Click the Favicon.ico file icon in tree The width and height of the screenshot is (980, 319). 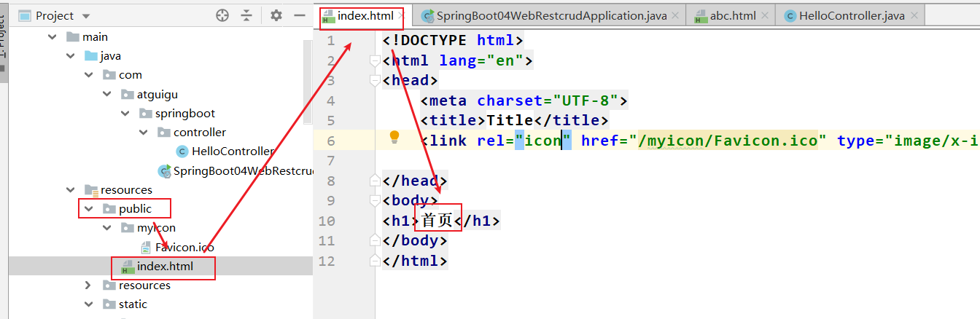pyautogui.click(x=145, y=247)
